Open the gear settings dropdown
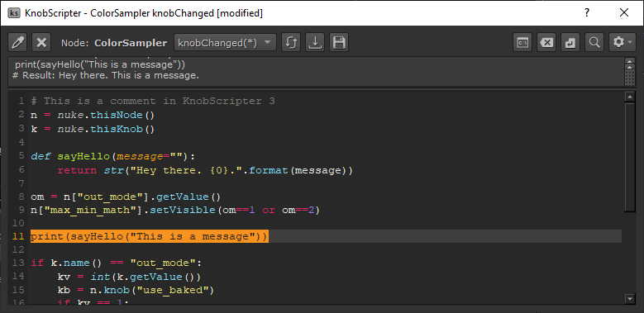 [623, 43]
